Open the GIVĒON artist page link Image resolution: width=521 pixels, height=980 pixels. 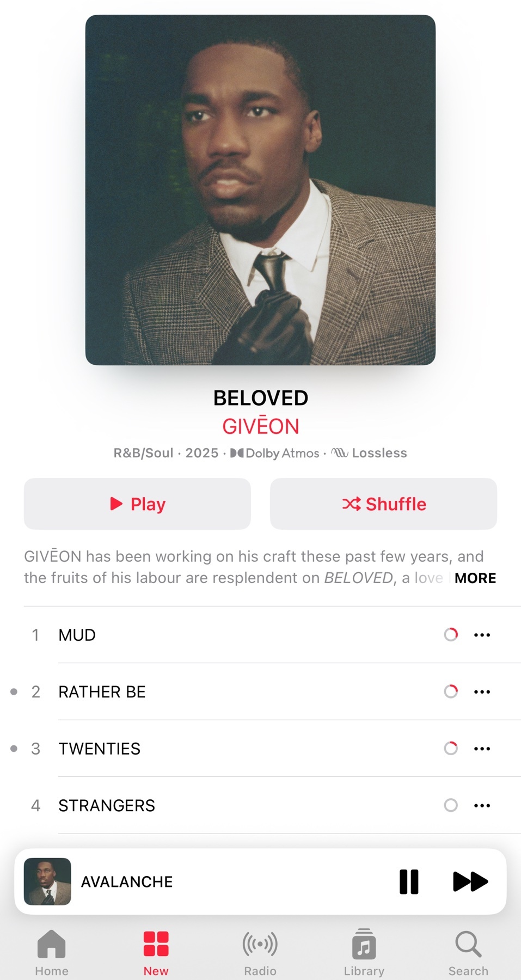261,426
